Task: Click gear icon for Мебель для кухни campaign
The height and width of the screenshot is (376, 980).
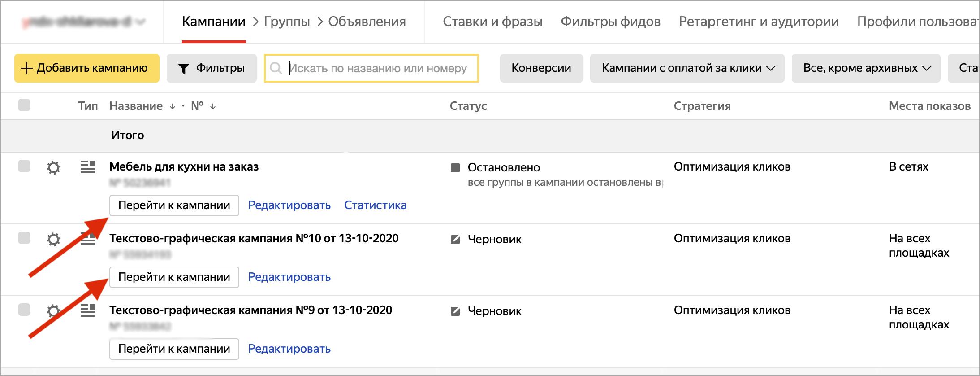Action: coord(53,167)
